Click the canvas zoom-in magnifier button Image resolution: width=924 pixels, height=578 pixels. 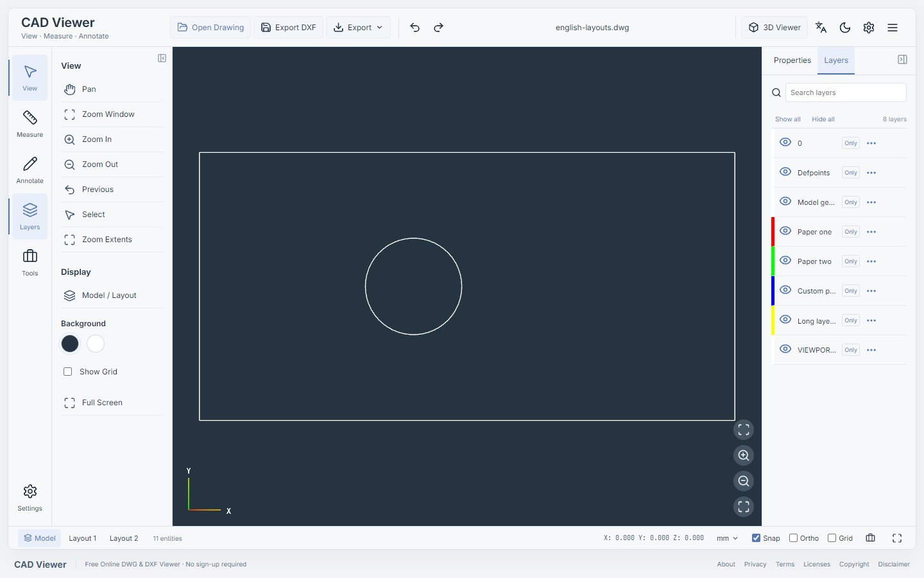pyautogui.click(x=744, y=455)
